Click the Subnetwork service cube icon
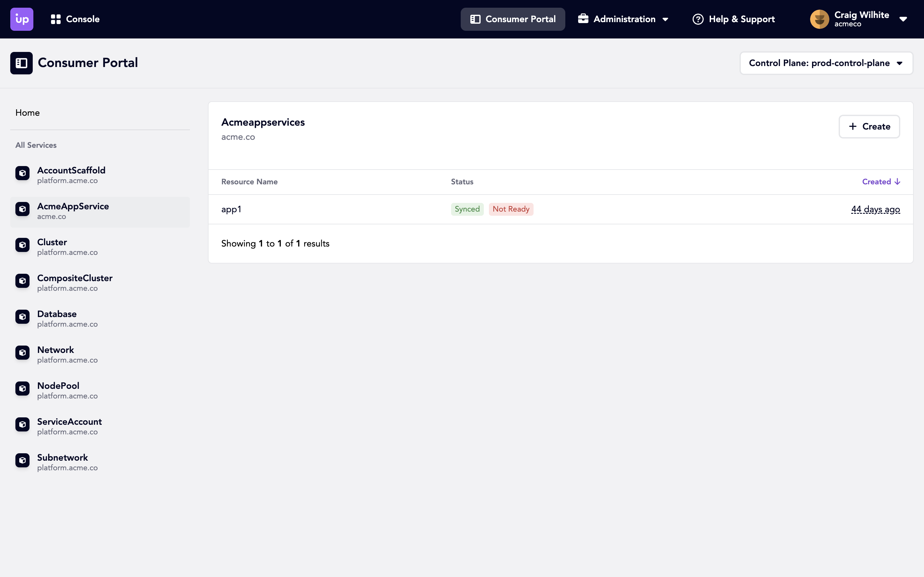Screen dimensions: 924x577 [x=22, y=460]
